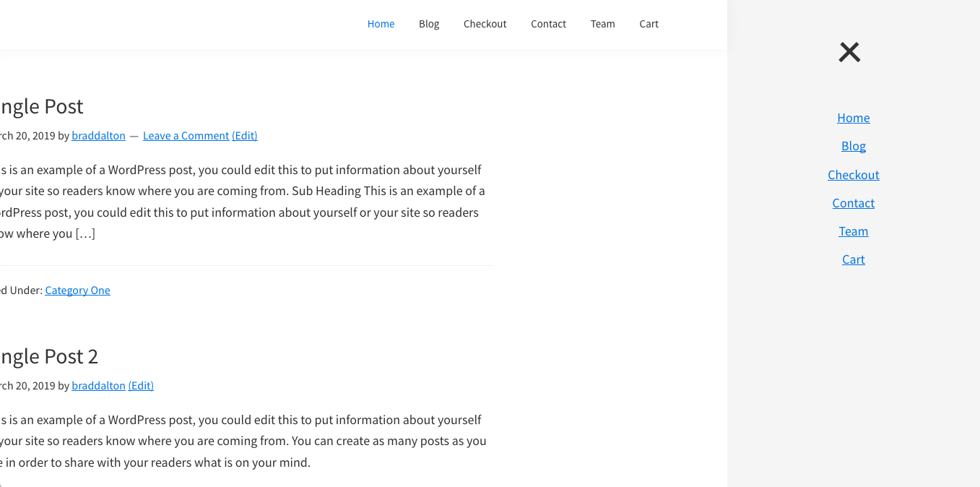
Task: Click Cart in the top navigation bar
Action: [649, 24]
